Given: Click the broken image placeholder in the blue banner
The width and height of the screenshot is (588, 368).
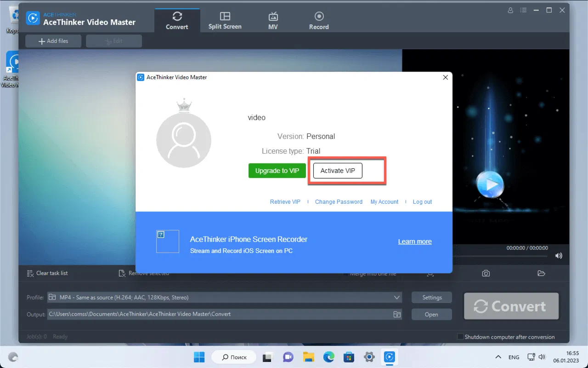Looking at the screenshot, I should click(168, 241).
